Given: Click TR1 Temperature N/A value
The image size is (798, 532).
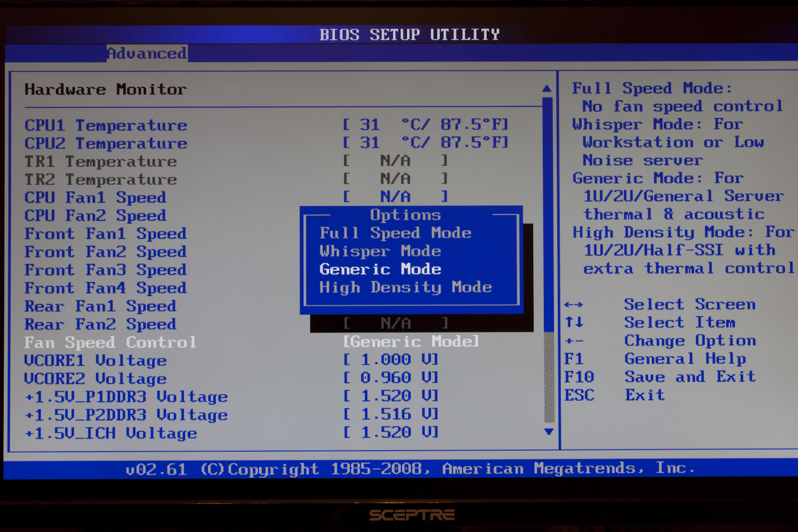Looking at the screenshot, I should point(395,161).
